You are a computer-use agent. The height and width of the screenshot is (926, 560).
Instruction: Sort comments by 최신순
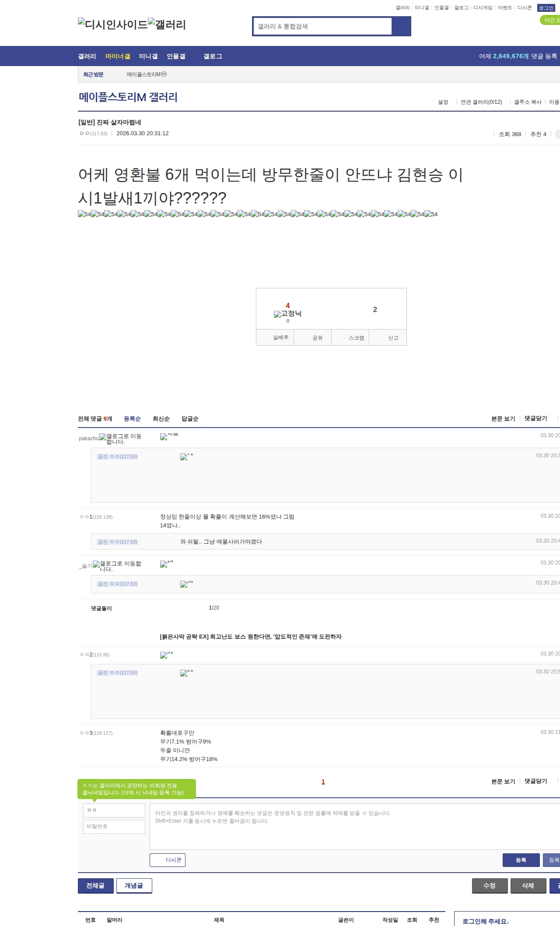pos(161,419)
